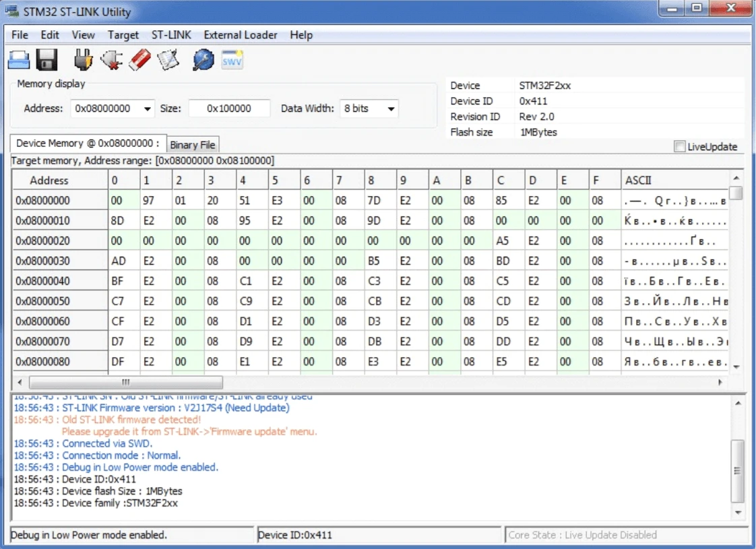The width and height of the screenshot is (756, 549).
Task: Select the Device Memory @ 0x08000000 tab
Action: 88,143
